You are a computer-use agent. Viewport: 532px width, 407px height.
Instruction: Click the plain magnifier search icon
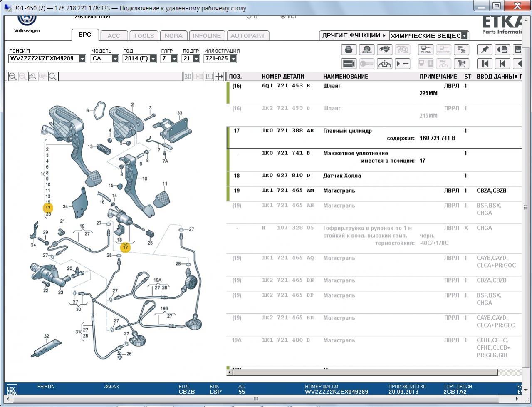[53, 77]
